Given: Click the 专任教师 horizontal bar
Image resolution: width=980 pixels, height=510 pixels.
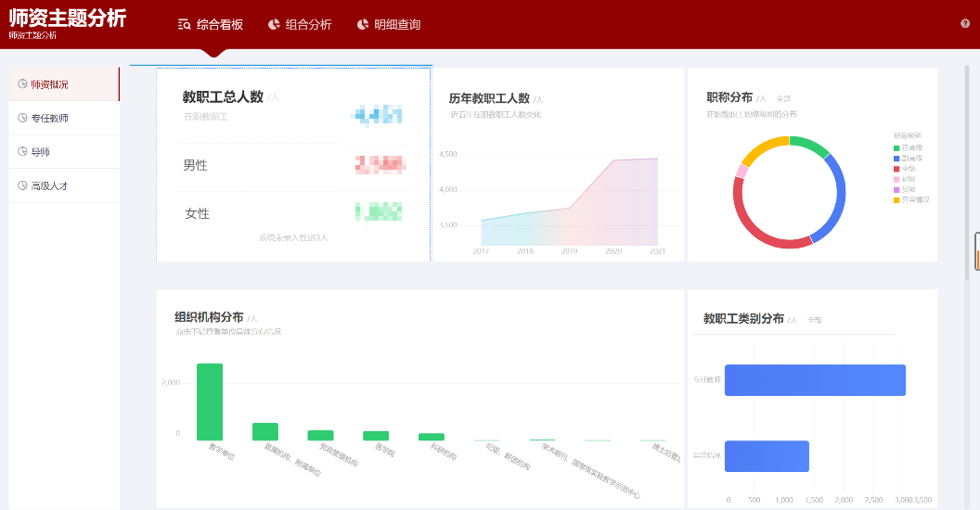Looking at the screenshot, I should (815, 380).
